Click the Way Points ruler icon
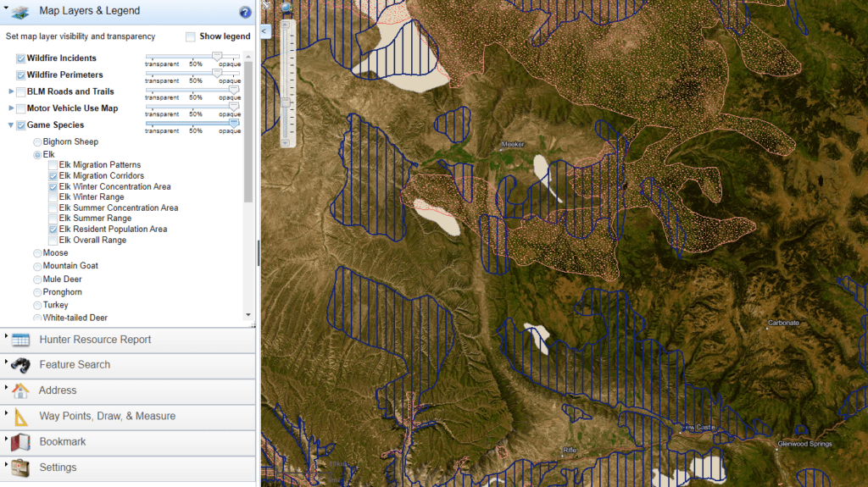 [x=20, y=416]
